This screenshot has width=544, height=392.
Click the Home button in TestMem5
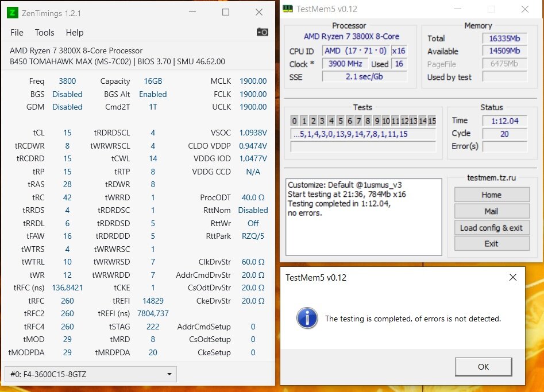(x=492, y=195)
